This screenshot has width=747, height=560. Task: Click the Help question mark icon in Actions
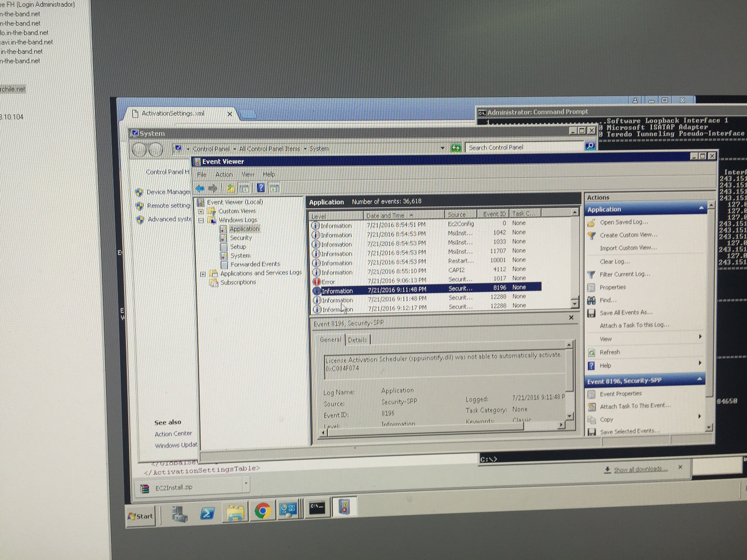pyautogui.click(x=591, y=366)
